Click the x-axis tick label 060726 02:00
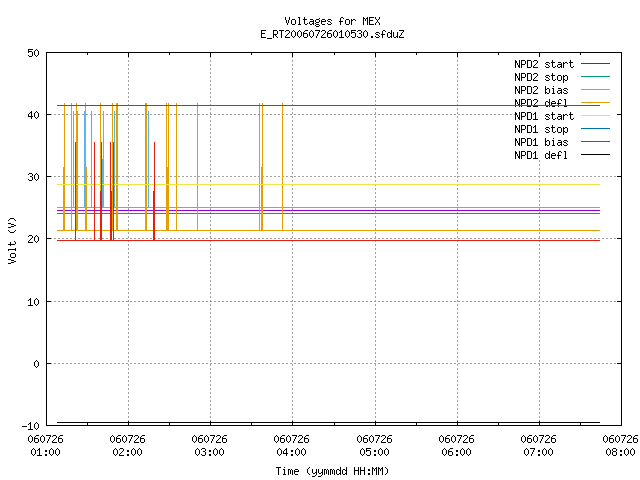This screenshot has height=480, width=640. coord(128,446)
